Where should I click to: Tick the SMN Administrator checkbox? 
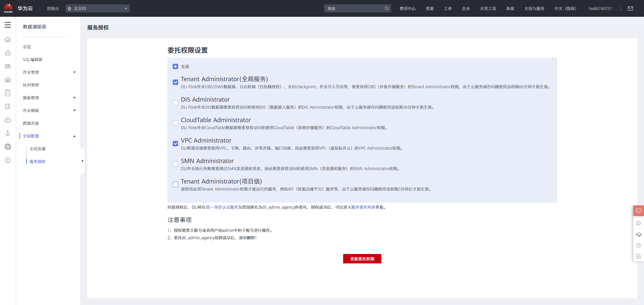click(x=175, y=164)
